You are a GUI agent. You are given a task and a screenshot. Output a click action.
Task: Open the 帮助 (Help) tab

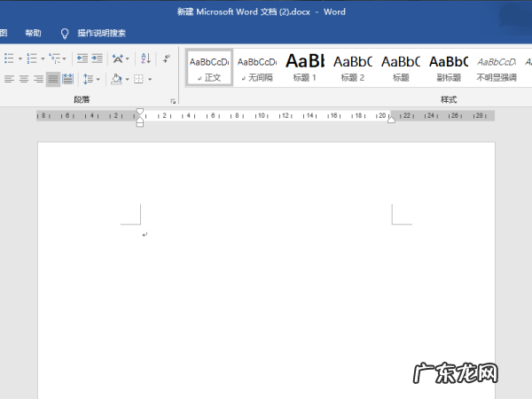[x=33, y=33]
